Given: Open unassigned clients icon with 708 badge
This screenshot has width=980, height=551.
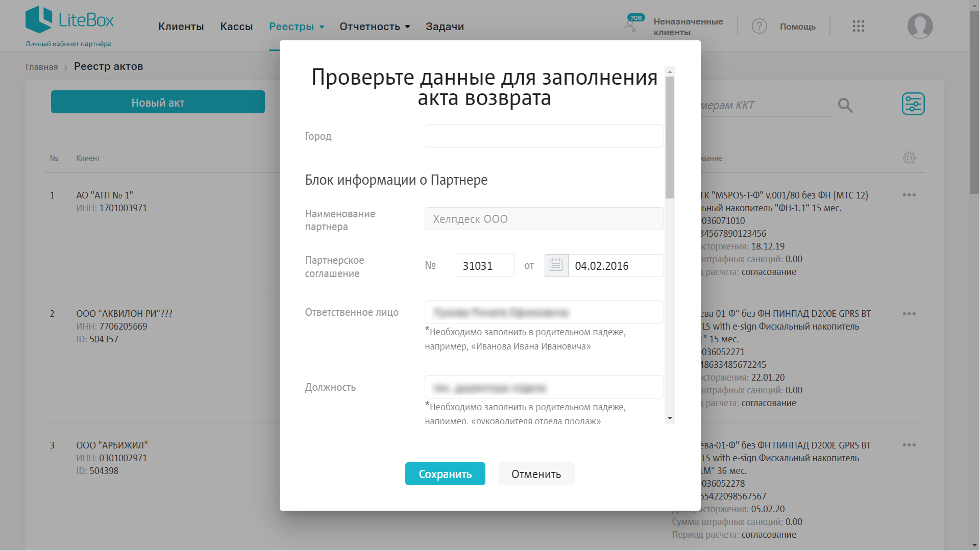Looking at the screenshot, I should (x=633, y=23).
